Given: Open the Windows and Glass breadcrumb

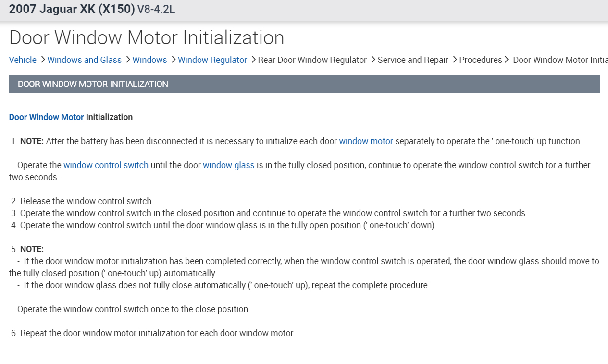Looking at the screenshot, I should tap(84, 60).
